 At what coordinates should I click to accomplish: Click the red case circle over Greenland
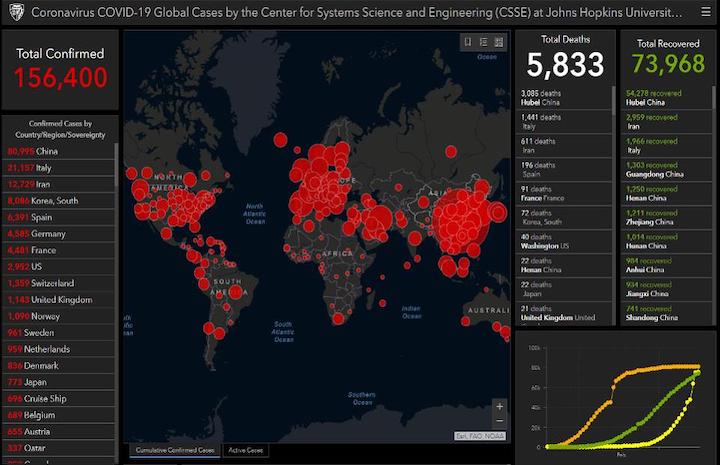[280, 140]
